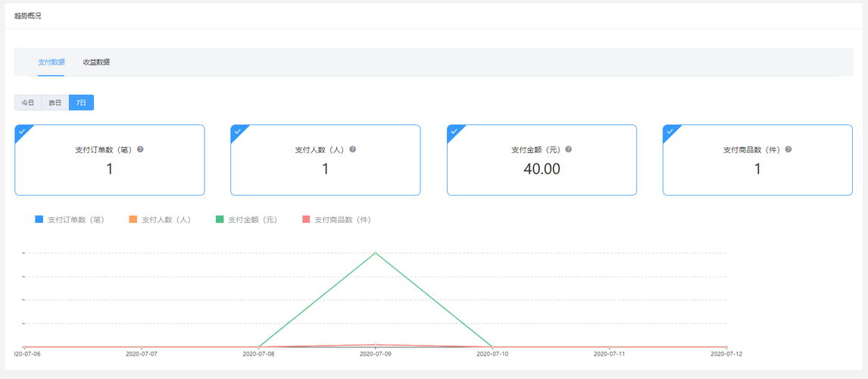This screenshot has height=379, width=868.
Task: Open help icon beside 支付商品数（件）
Action: pyautogui.click(x=788, y=149)
